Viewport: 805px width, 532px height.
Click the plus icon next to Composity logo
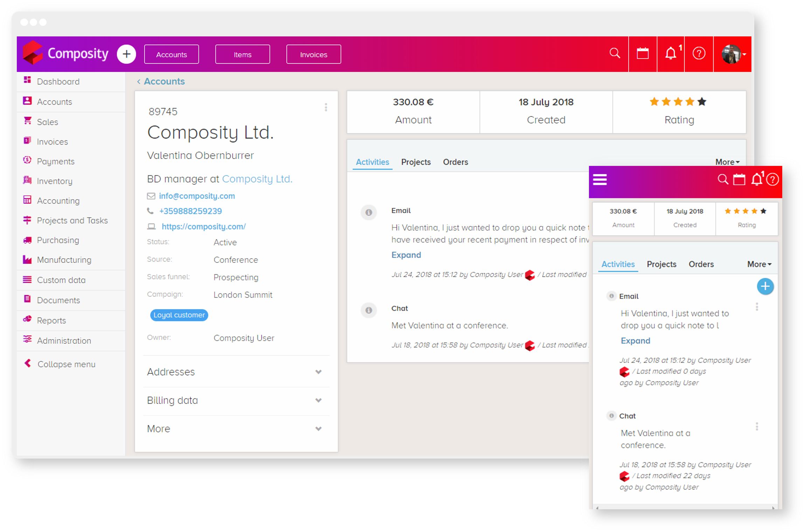pyautogui.click(x=126, y=54)
